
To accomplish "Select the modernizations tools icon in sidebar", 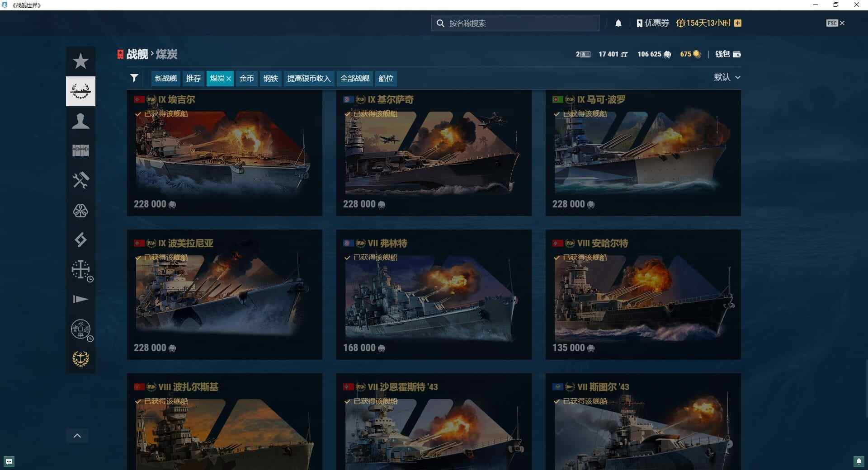I will tap(80, 180).
